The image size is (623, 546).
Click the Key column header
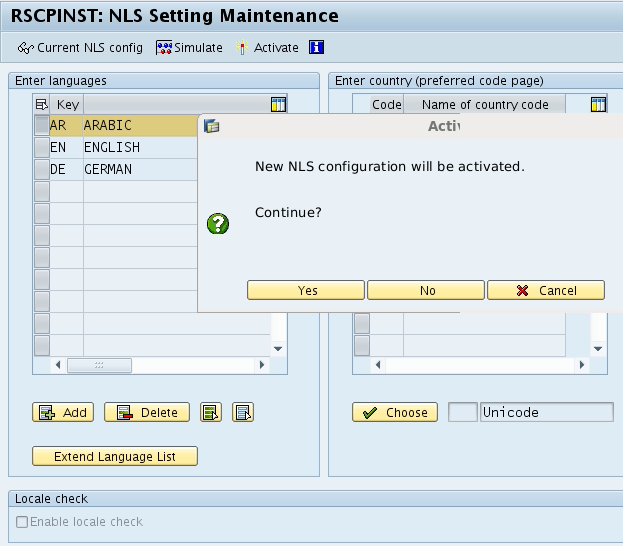[67, 105]
